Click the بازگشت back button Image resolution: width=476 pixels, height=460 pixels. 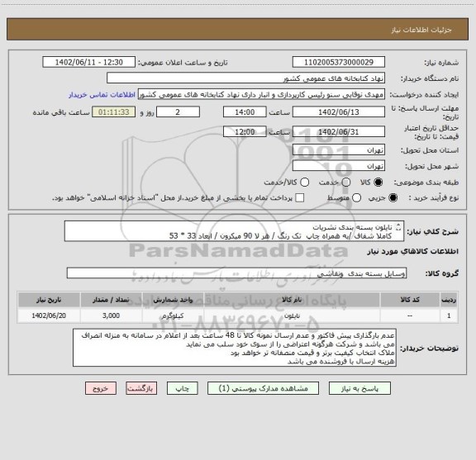coord(141,388)
